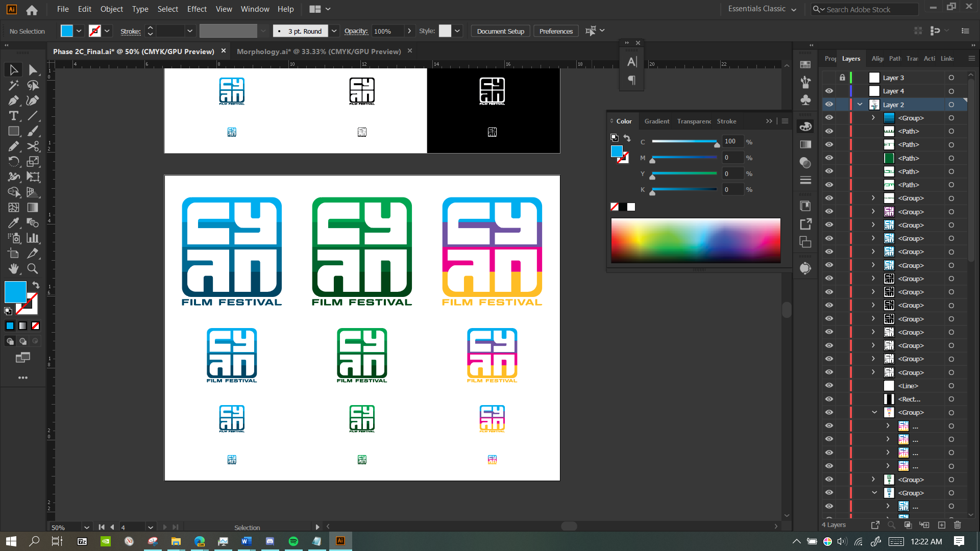Viewport: 980px width, 551px height.
Task: Click the Cyan slider in Color panel
Action: [x=684, y=141]
